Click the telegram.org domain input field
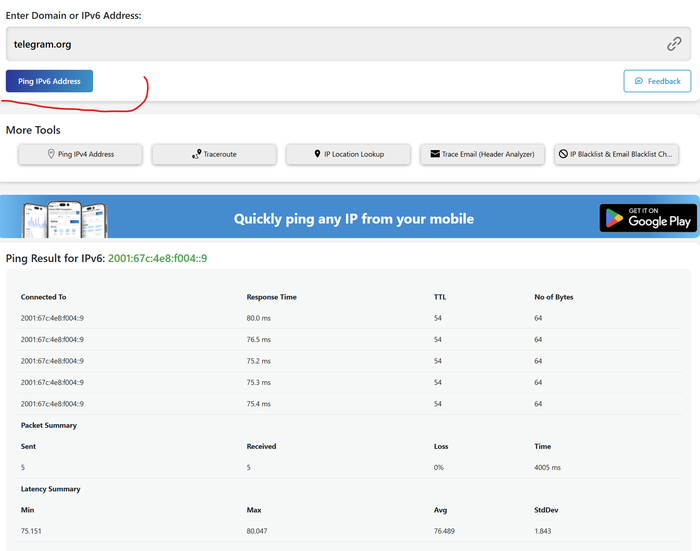The width and height of the screenshot is (700, 551). [348, 44]
